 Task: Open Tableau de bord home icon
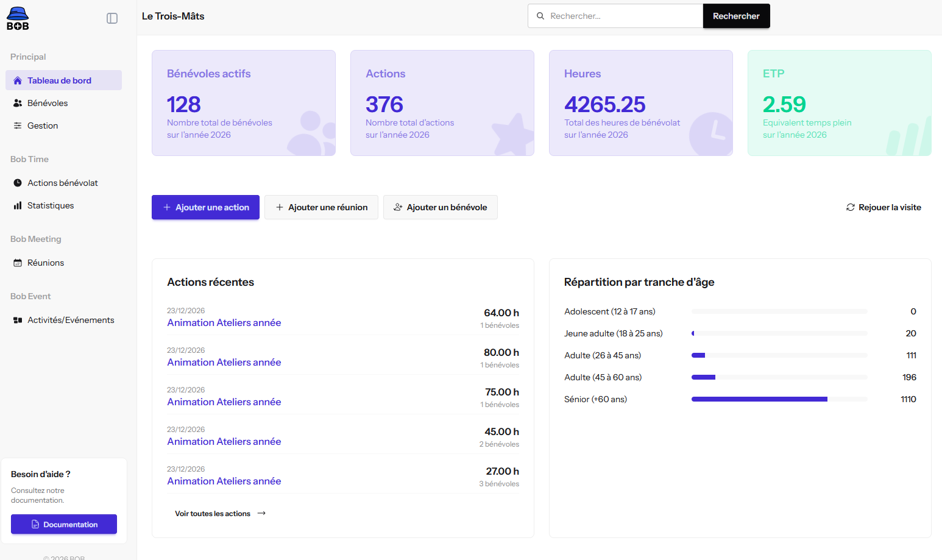[x=18, y=80]
